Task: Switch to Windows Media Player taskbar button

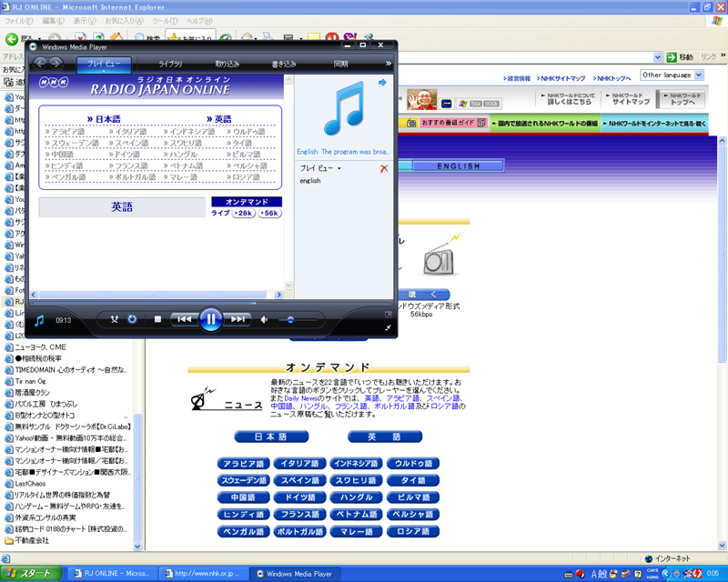Action: tap(294, 574)
